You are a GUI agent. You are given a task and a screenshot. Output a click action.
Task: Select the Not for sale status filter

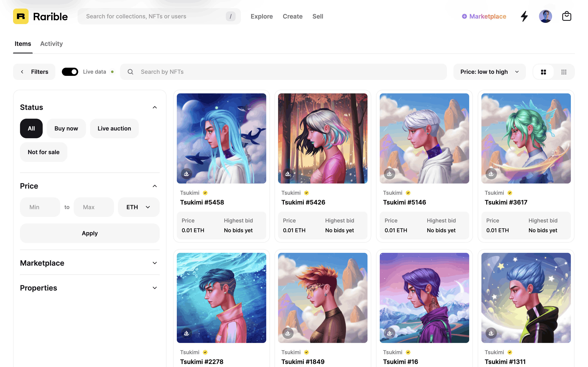pos(43,152)
